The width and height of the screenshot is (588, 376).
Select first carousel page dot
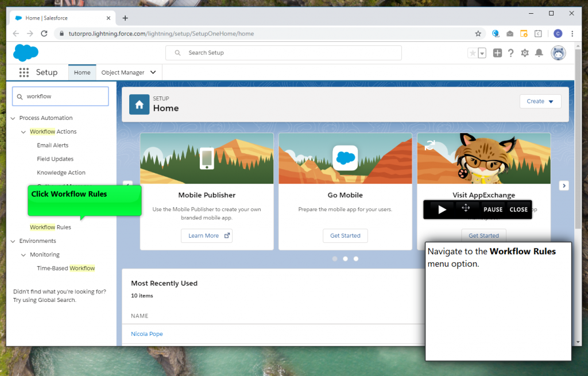tap(335, 259)
